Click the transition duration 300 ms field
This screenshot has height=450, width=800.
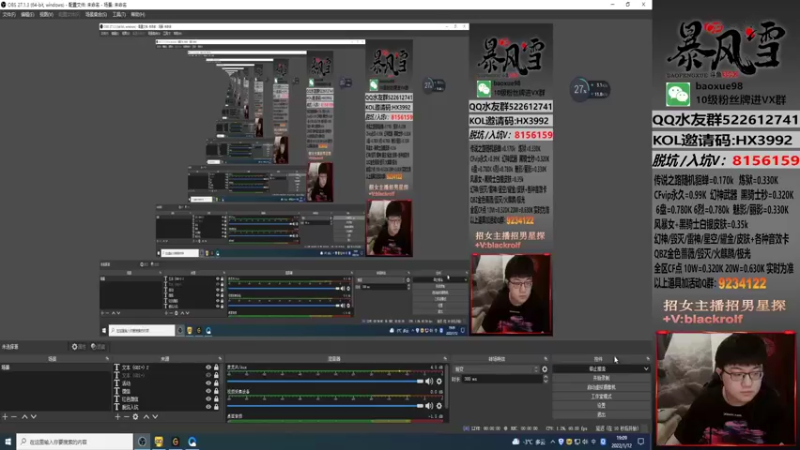click(501, 379)
